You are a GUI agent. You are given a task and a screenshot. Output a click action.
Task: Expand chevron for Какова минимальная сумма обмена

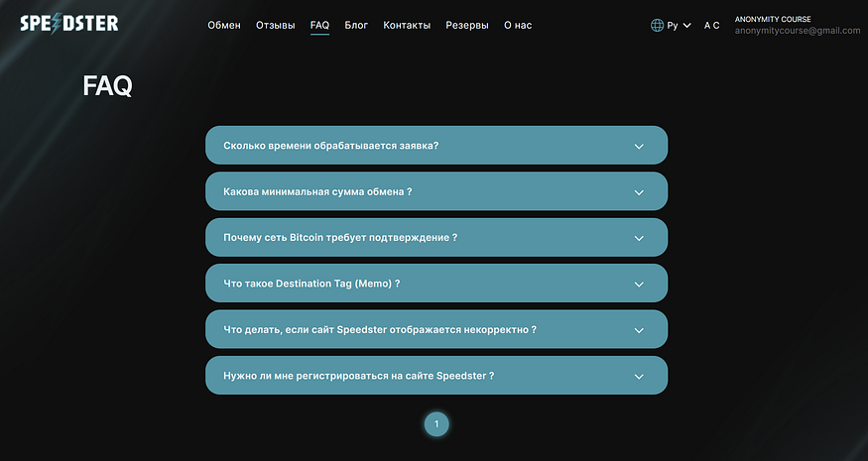pos(639,192)
